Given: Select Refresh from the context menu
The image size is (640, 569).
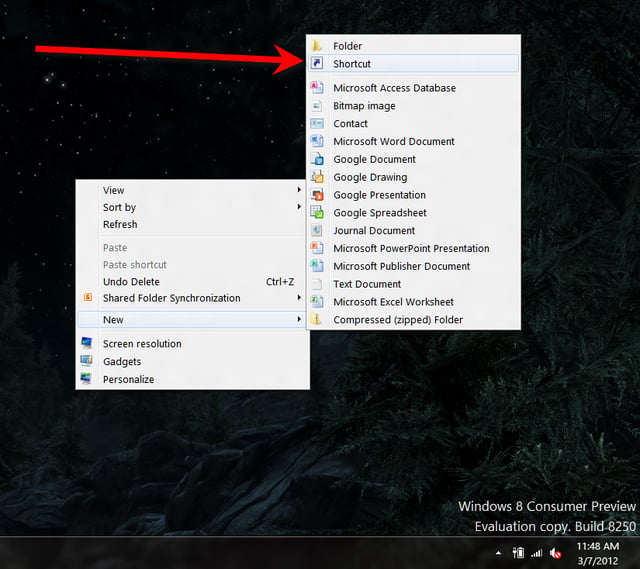Looking at the screenshot, I should (193, 224).
